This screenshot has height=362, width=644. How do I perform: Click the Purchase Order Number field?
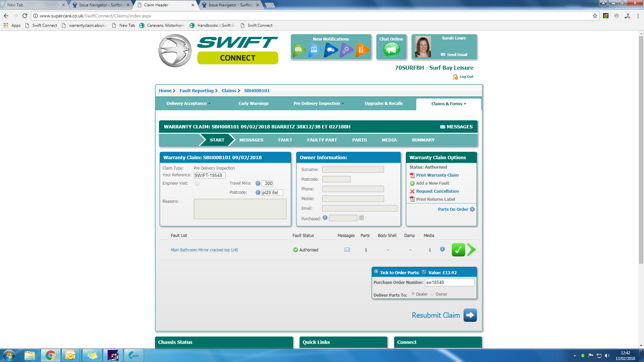click(x=449, y=283)
